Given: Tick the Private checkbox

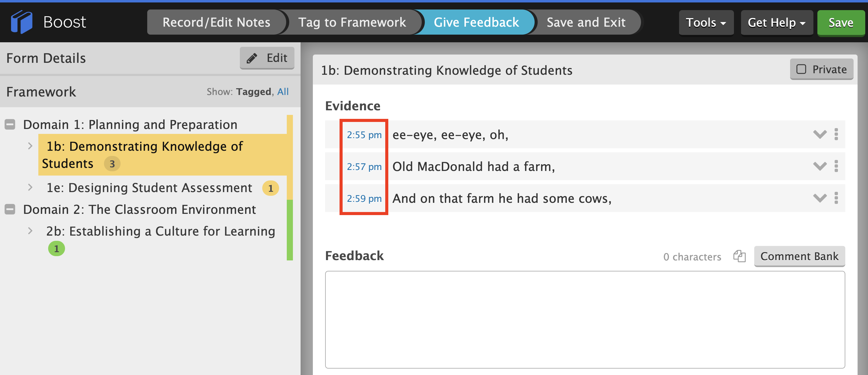Looking at the screenshot, I should (801, 69).
